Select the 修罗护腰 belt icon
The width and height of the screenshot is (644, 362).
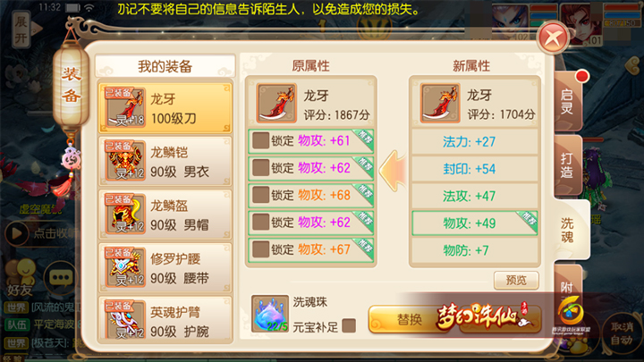125,267
